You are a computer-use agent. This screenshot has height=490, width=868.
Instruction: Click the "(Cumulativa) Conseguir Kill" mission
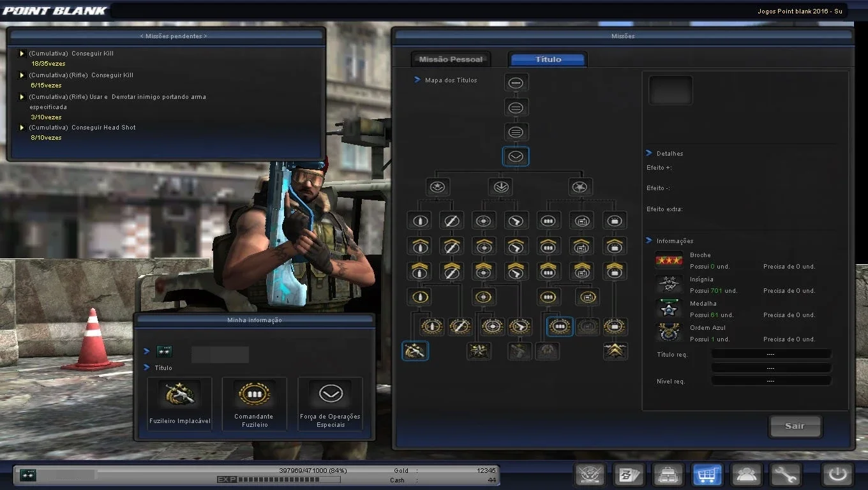click(x=71, y=54)
